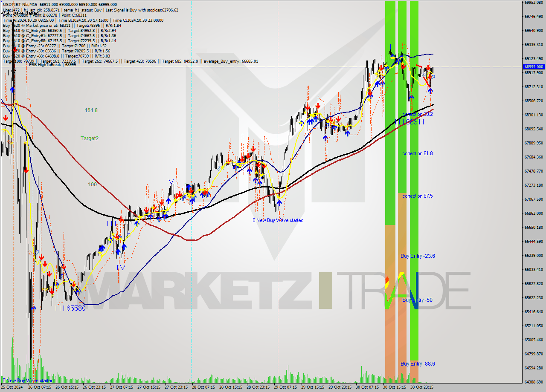Click the '30 Oct 07:15' time axis label
This screenshot has width=546, height=392.
pyautogui.click(x=367, y=387)
